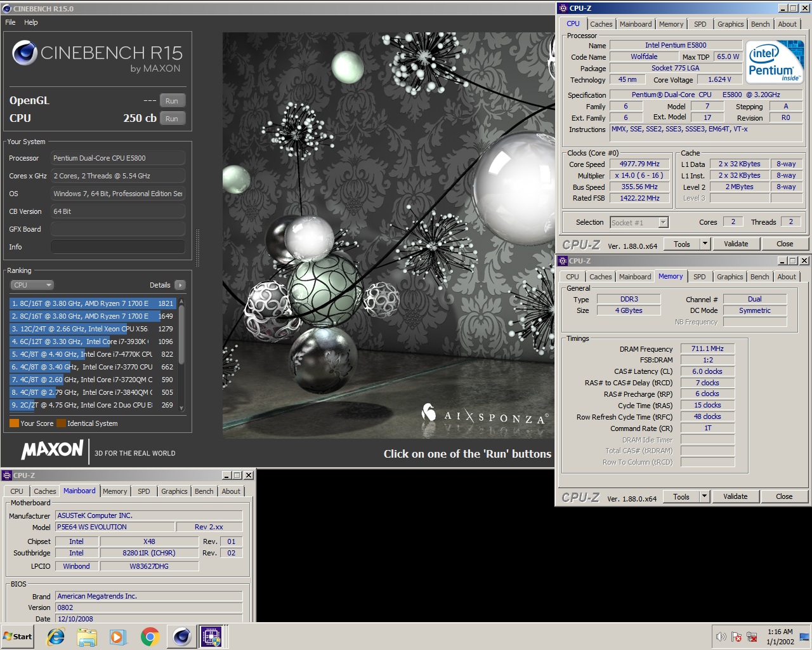Click Close in the Memory tab window
This screenshot has height=650, width=812.
[784, 496]
